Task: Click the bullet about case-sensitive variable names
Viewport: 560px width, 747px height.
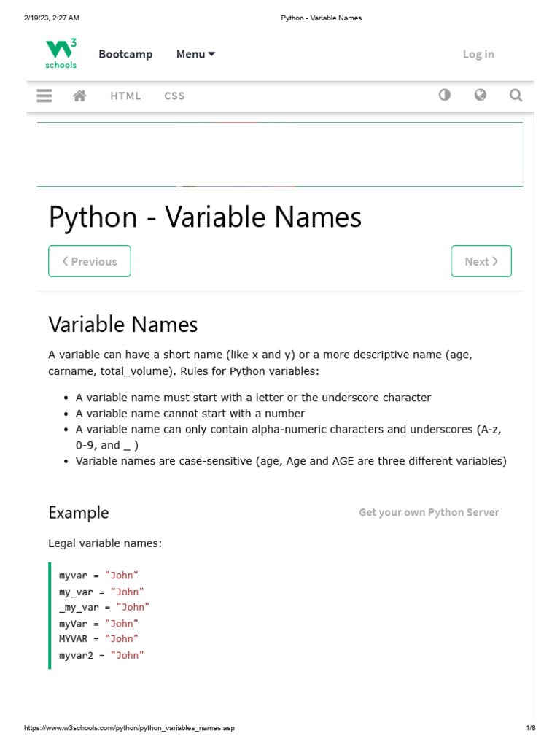Action: [291, 461]
